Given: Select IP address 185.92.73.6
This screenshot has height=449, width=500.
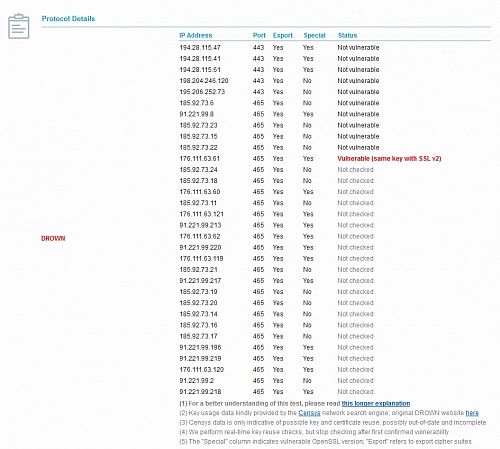Looking at the screenshot, I should [x=196, y=103].
